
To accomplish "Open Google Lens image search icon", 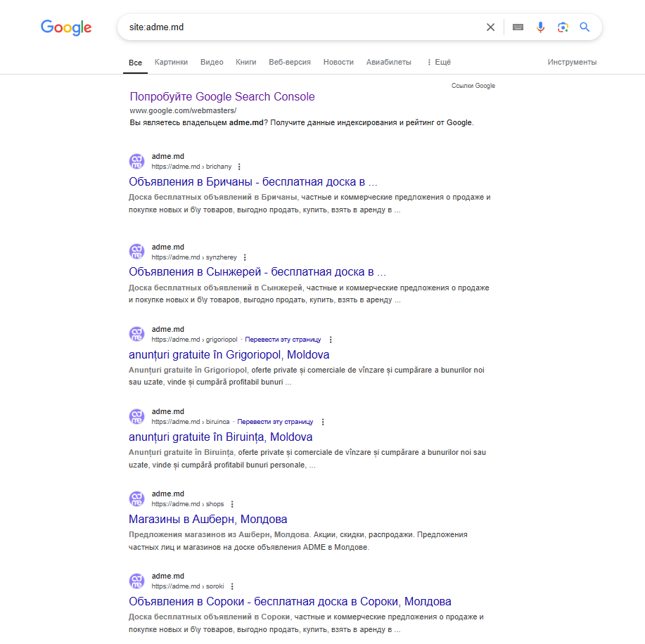I will tap(562, 27).
